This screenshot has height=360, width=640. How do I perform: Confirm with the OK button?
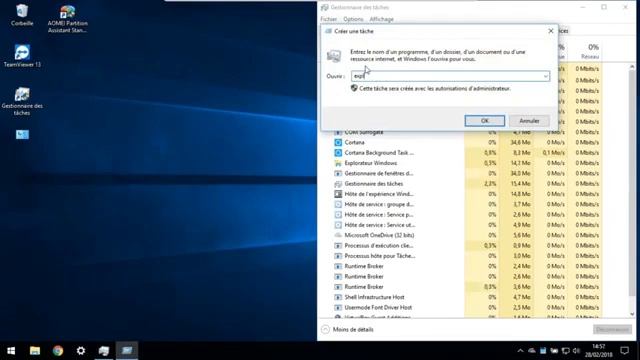tap(484, 121)
